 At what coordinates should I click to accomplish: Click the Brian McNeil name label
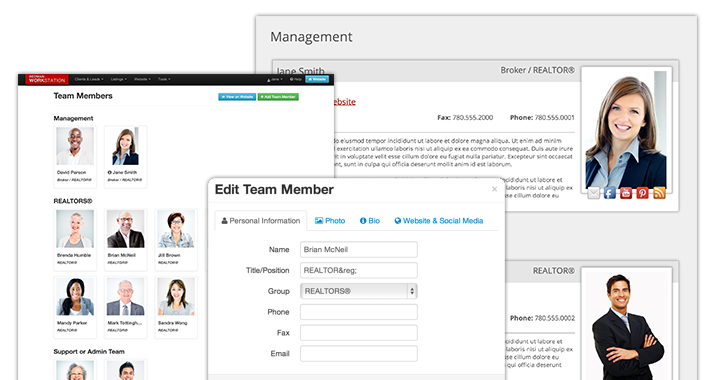point(122,255)
